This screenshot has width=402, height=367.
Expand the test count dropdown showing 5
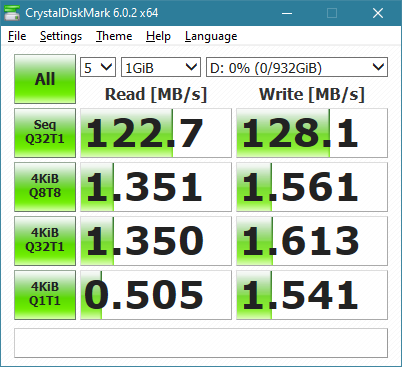[98, 67]
